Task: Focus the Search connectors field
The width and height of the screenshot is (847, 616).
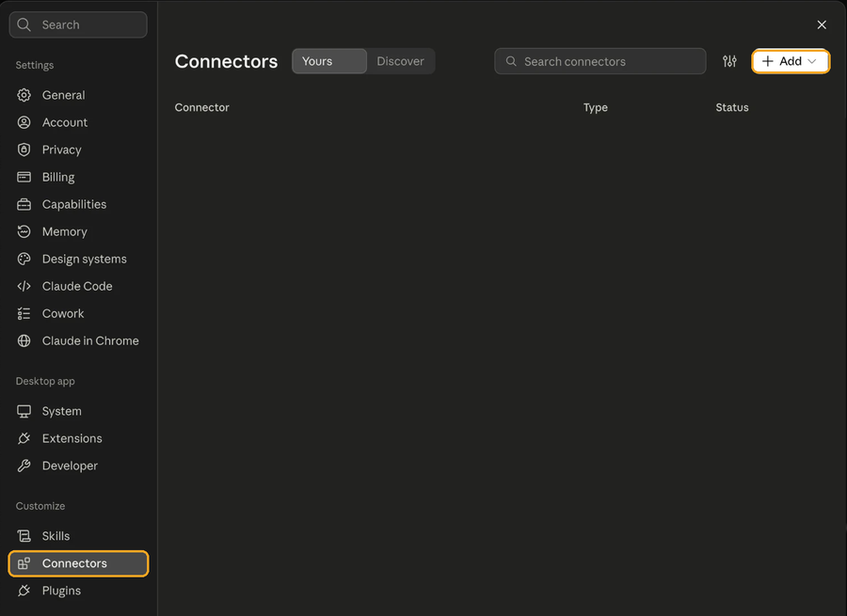Action: (600, 61)
